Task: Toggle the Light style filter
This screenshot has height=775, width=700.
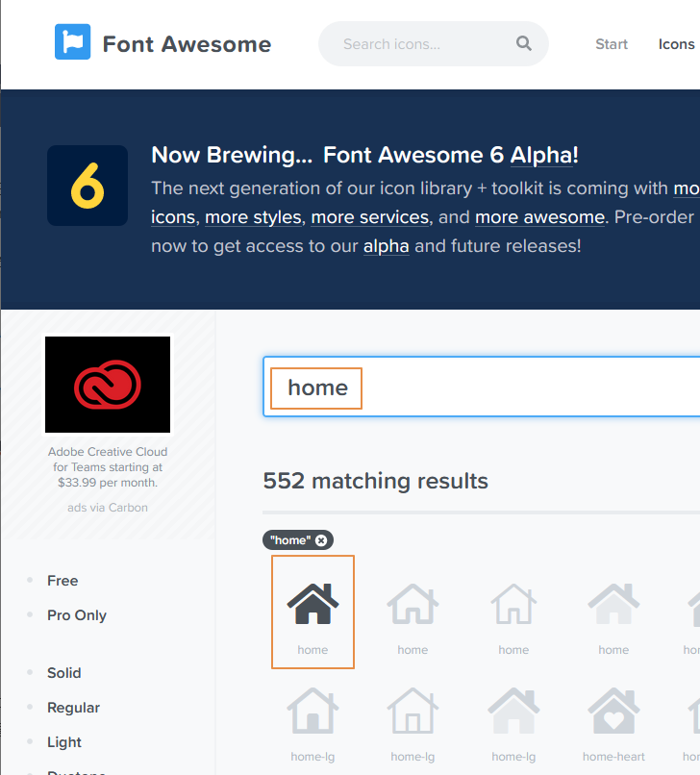Action: [x=64, y=742]
